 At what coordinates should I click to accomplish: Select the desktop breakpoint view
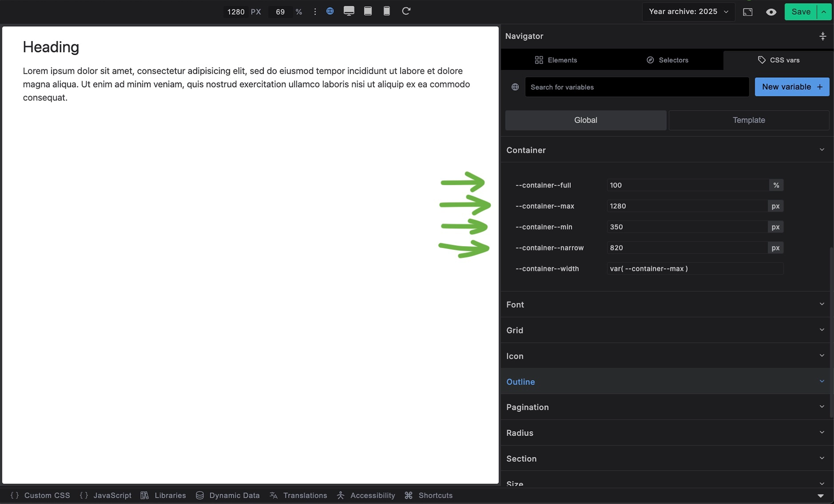point(349,12)
